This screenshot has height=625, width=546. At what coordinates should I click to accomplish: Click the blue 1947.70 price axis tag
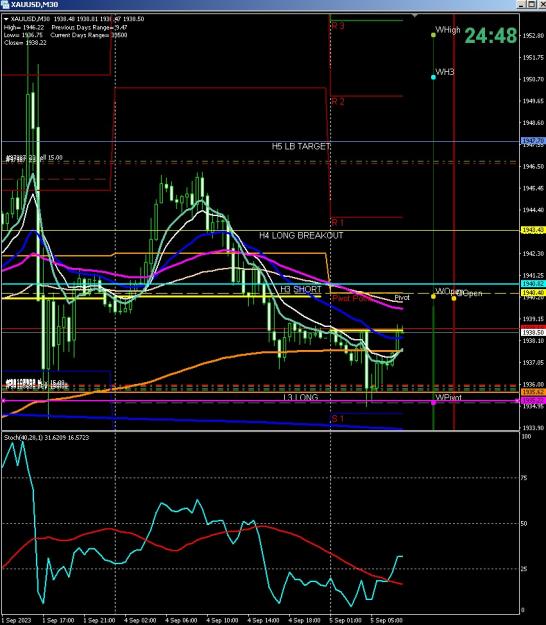point(533,141)
